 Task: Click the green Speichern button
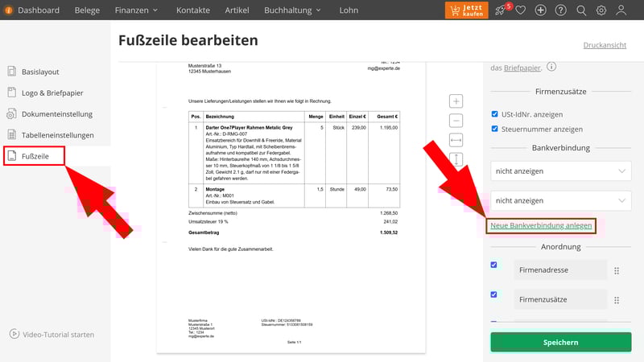click(x=560, y=342)
